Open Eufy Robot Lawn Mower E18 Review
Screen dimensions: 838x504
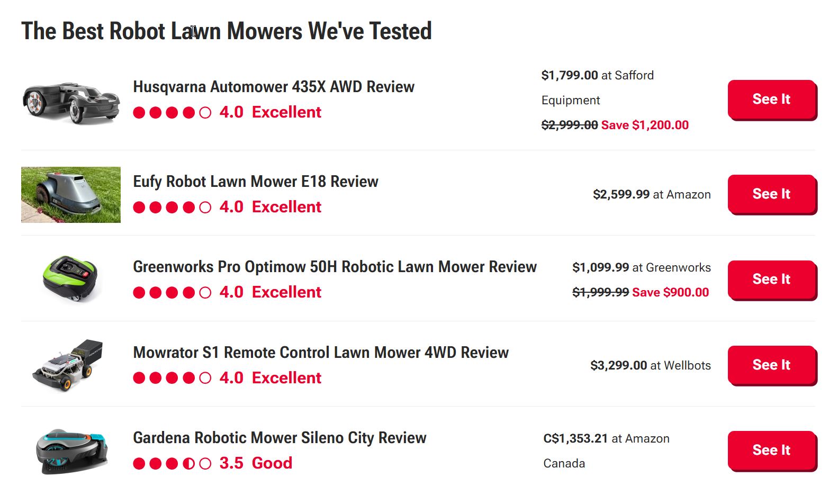pos(255,182)
